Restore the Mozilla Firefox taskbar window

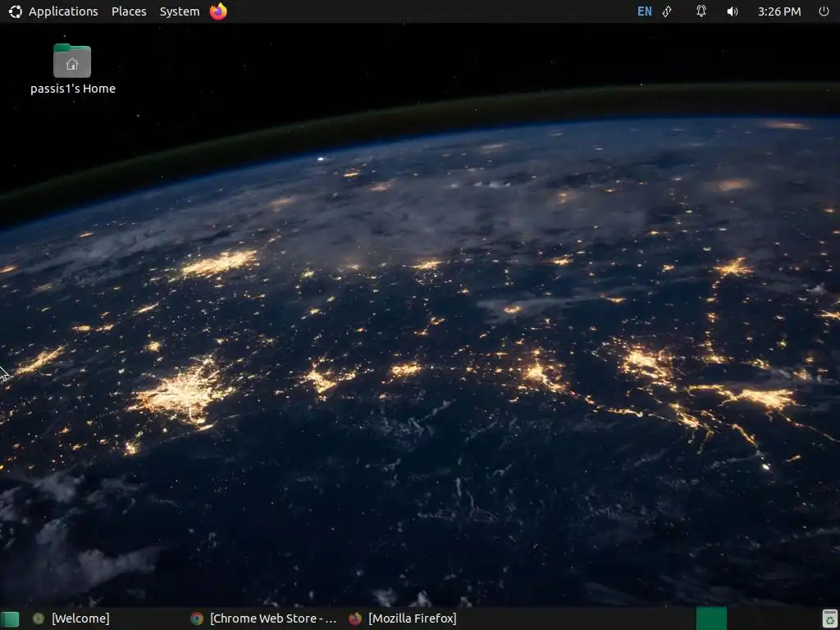pos(402,619)
